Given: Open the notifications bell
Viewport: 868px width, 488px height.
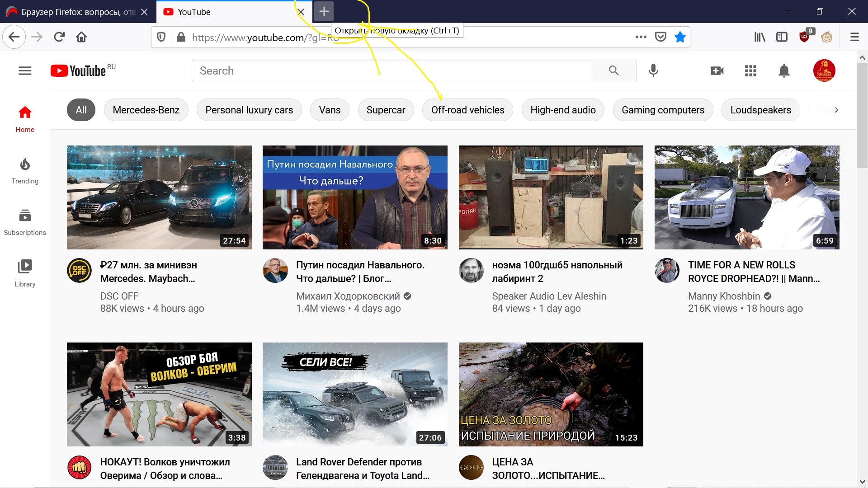Looking at the screenshot, I should [784, 71].
